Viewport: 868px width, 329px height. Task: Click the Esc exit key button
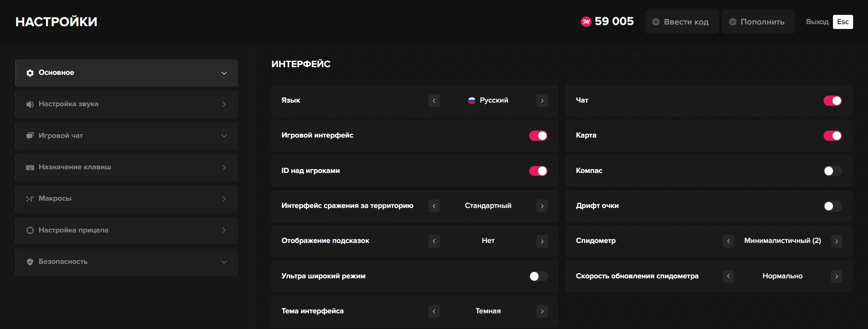(x=843, y=22)
